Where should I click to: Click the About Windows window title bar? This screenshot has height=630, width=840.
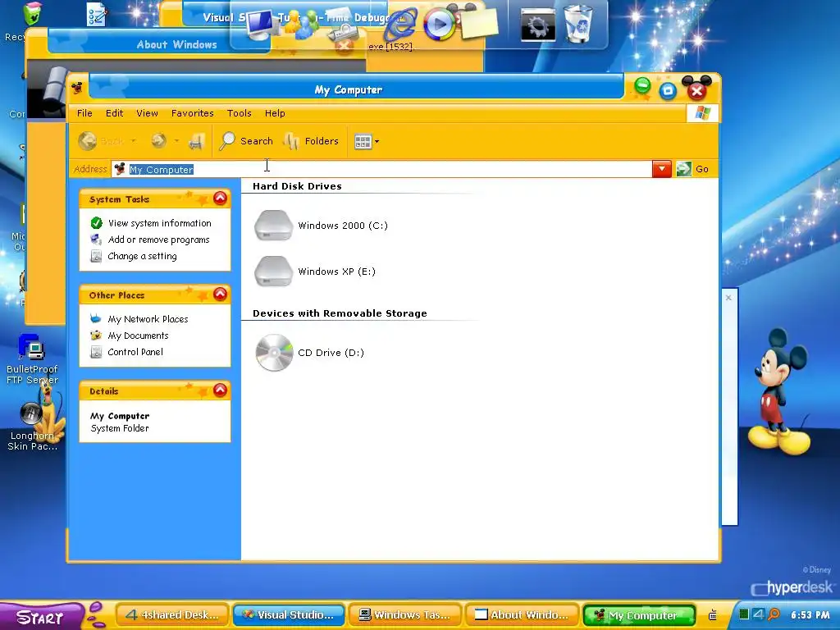click(158, 44)
